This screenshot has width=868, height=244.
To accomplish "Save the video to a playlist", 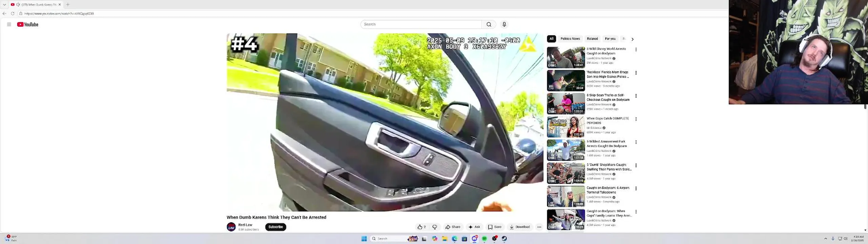I will (x=495, y=227).
